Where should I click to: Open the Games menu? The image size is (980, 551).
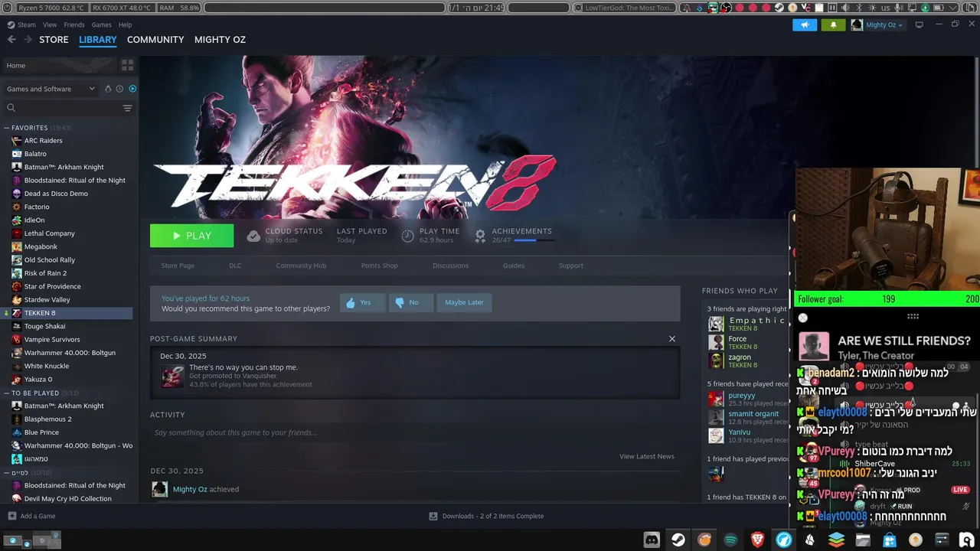(x=102, y=24)
